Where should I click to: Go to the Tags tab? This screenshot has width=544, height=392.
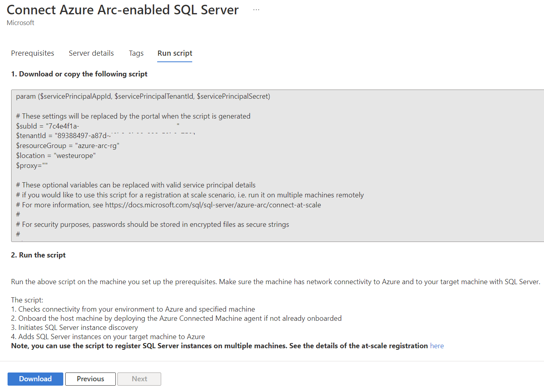point(136,53)
